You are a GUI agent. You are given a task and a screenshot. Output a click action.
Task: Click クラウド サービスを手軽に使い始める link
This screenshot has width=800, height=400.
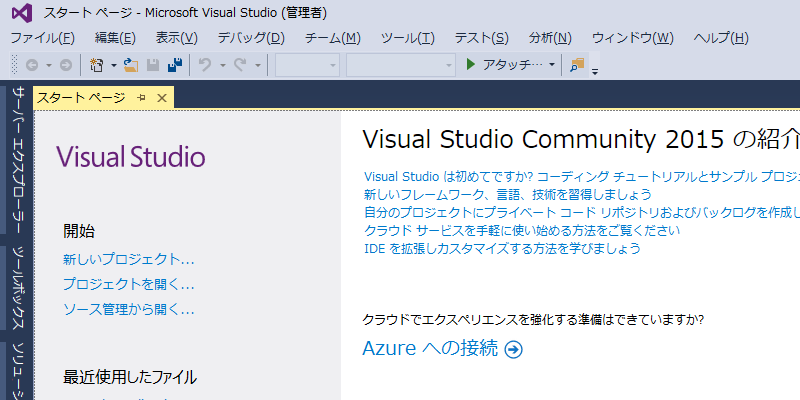click(x=521, y=230)
